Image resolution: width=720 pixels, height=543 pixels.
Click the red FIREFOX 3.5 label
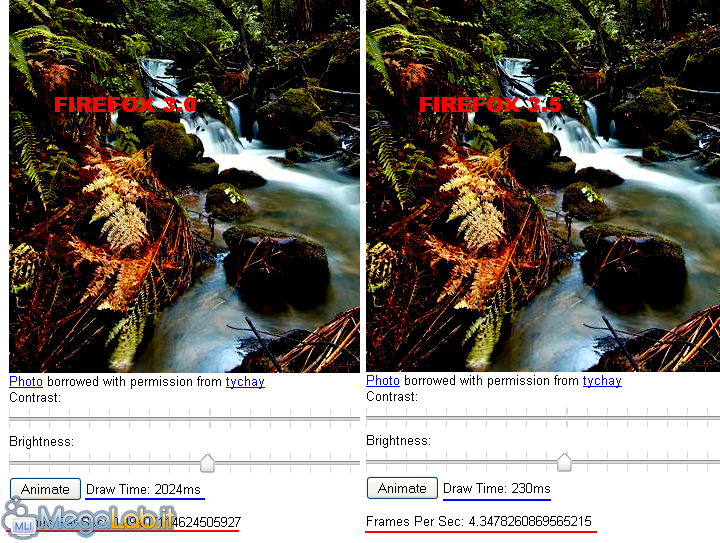490,105
